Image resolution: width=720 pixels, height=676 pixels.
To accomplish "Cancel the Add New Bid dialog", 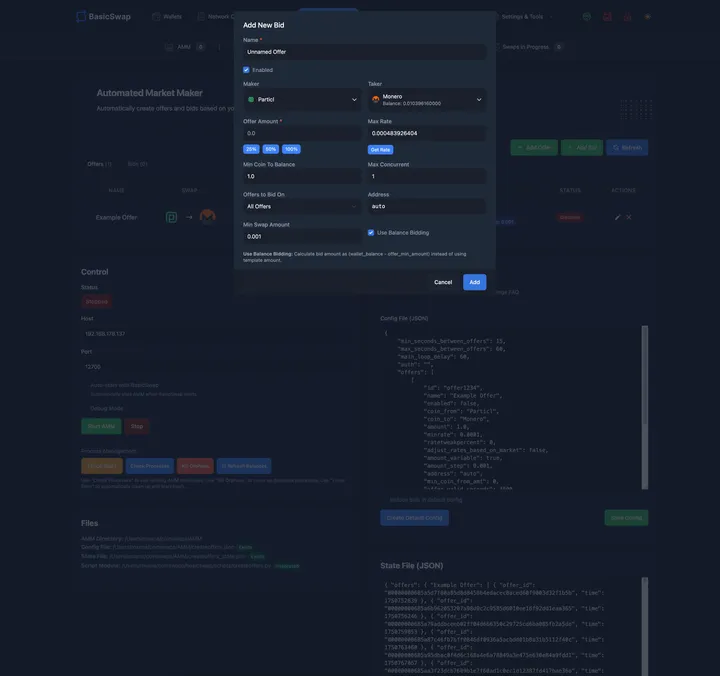I will pos(443,282).
